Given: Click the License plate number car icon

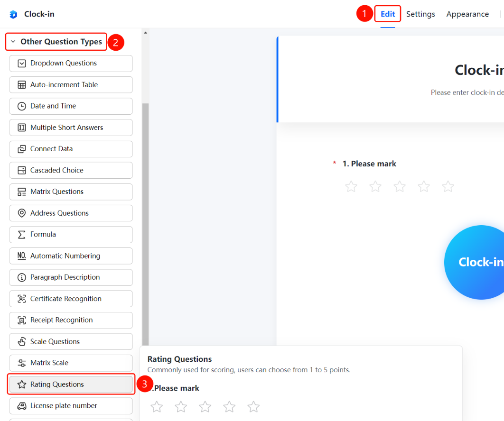Looking at the screenshot, I should point(21,406).
